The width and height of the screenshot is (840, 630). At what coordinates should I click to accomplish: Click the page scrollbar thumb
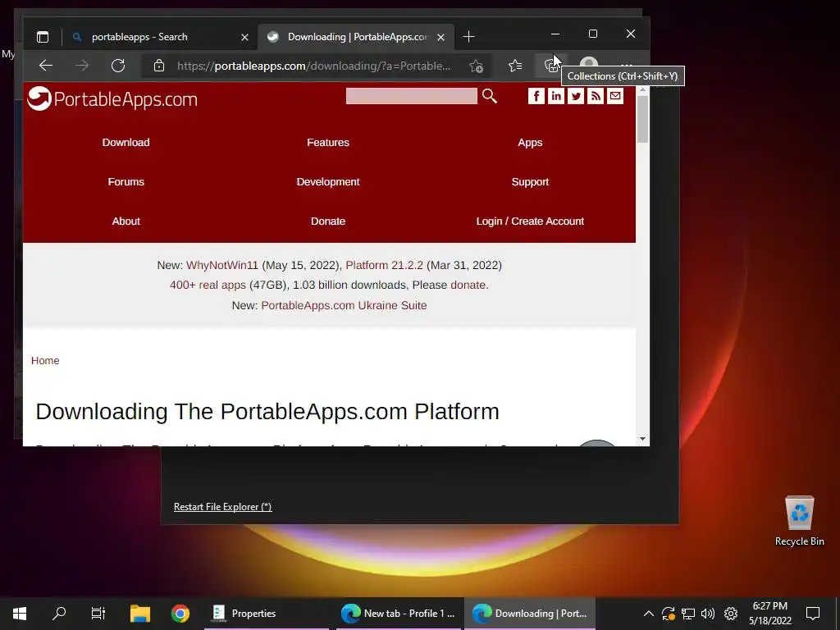[643, 120]
